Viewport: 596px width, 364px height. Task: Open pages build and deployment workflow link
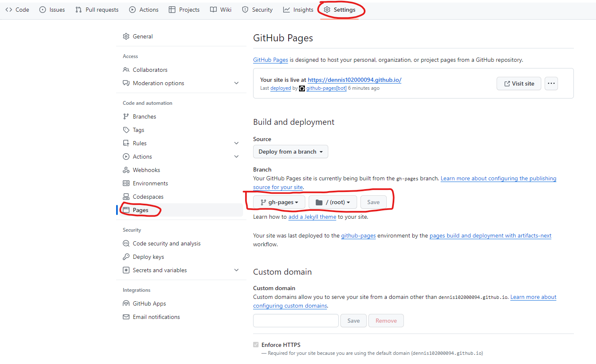click(490, 235)
